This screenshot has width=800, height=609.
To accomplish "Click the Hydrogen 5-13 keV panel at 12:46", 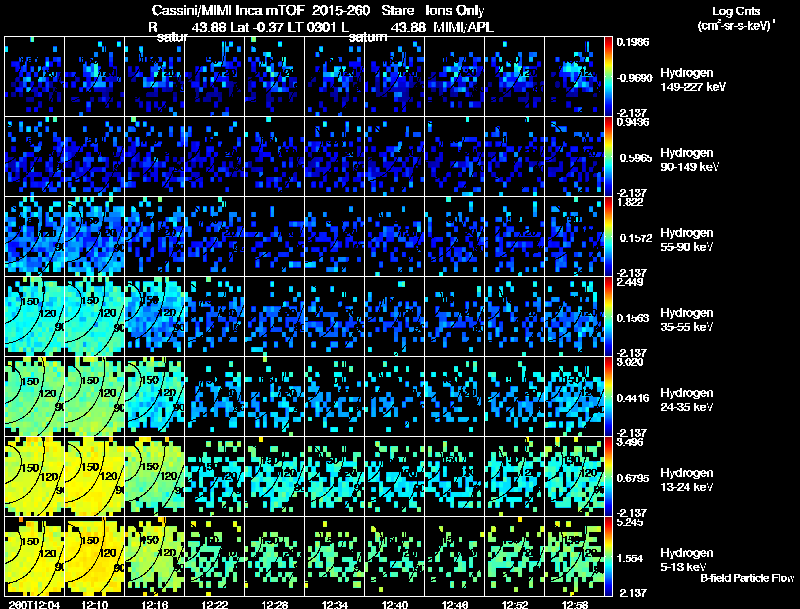I will [x=455, y=557].
